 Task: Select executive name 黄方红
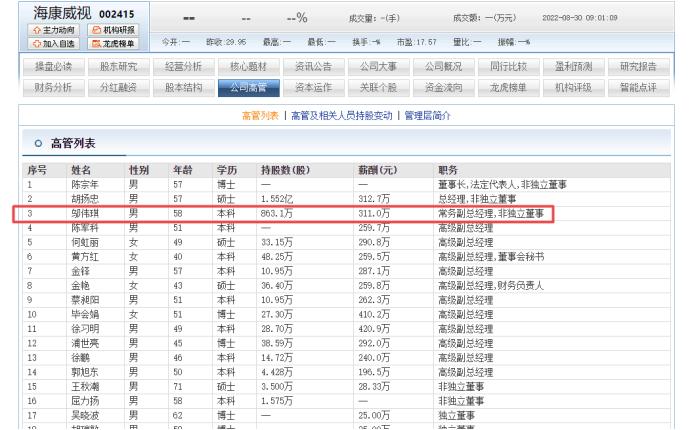pos(85,257)
